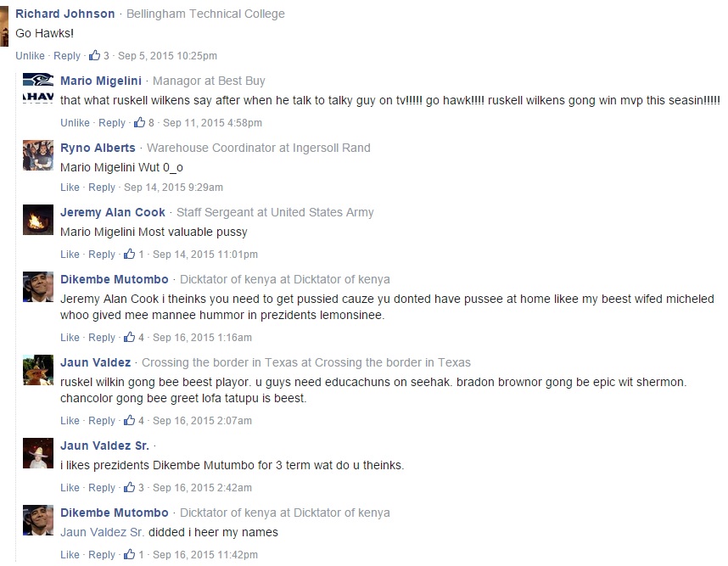Click thumbs-up icon on Richard Johnson's comment
This screenshot has height=566, width=728.
[x=95, y=55]
